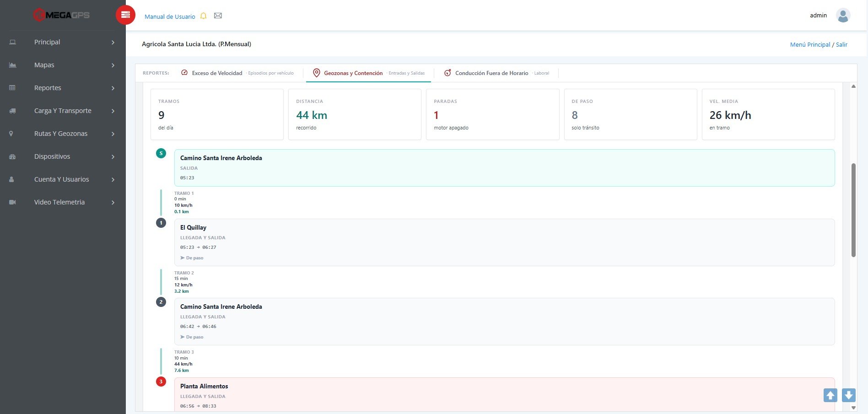Select the Video Telemetria menu label
This screenshot has height=414, width=868.
pyautogui.click(x=59, y=202)
